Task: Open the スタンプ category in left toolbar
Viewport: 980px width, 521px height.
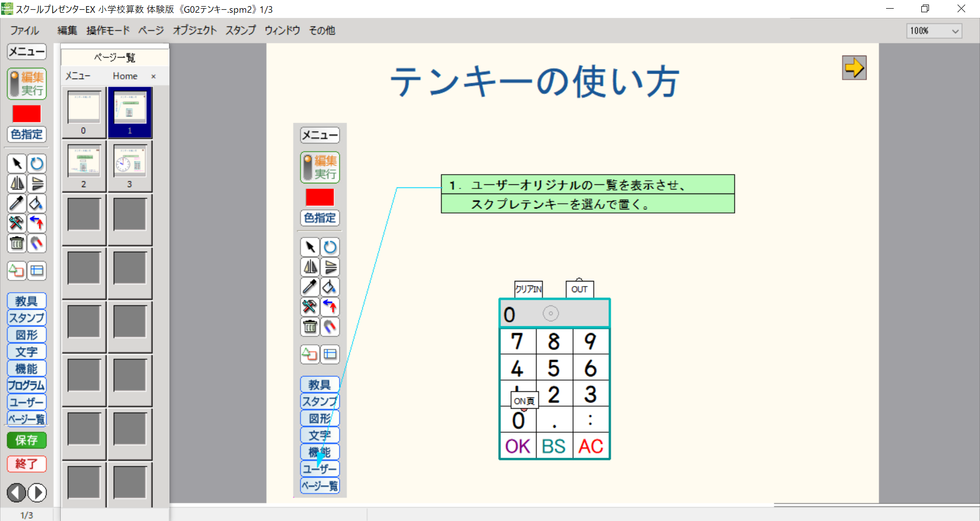Action: pos(27,318)
